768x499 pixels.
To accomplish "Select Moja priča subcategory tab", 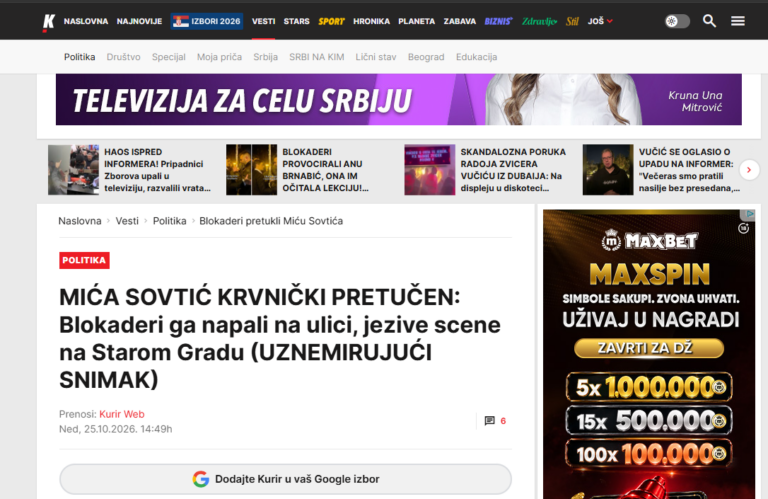I will point(219,57).
